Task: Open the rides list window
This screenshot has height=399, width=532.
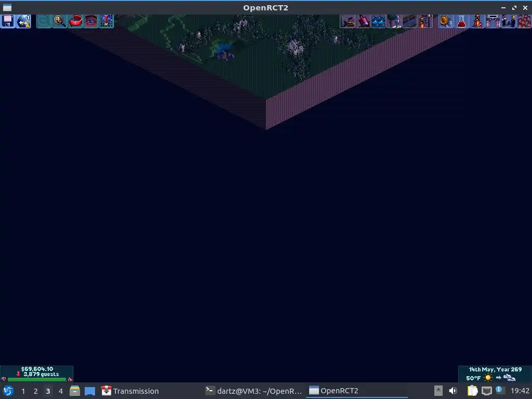Action: click(477, 21)
